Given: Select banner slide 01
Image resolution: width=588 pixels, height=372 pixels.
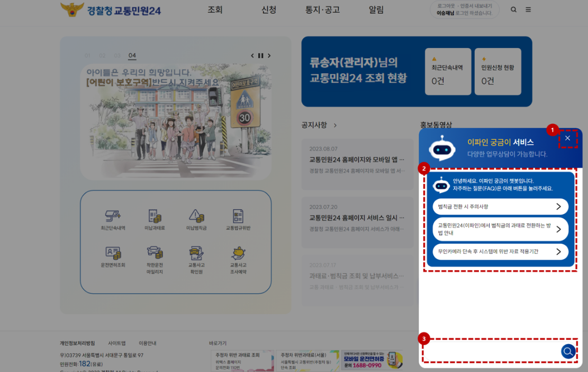Looking at the screenshot, I should [87, 56].
